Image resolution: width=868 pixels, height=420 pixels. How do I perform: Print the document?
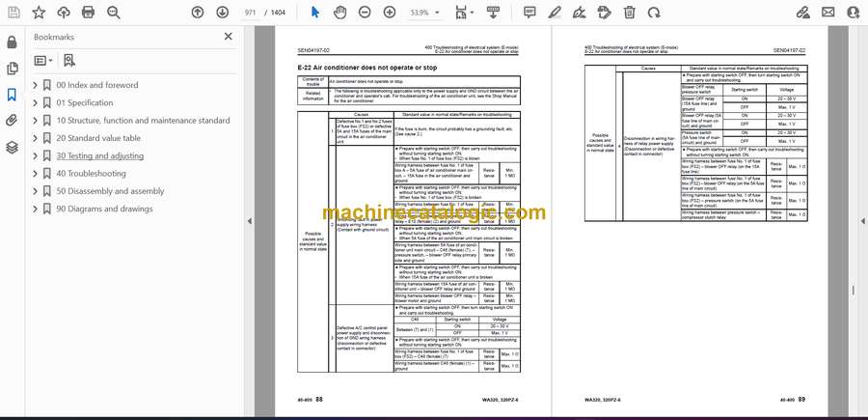[88, 13]
